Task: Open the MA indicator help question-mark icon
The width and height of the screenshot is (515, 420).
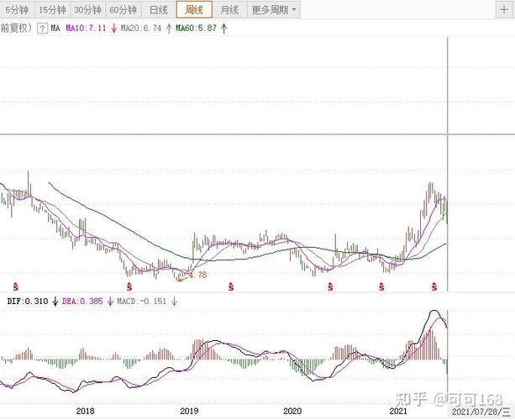Action: point(42,29)
